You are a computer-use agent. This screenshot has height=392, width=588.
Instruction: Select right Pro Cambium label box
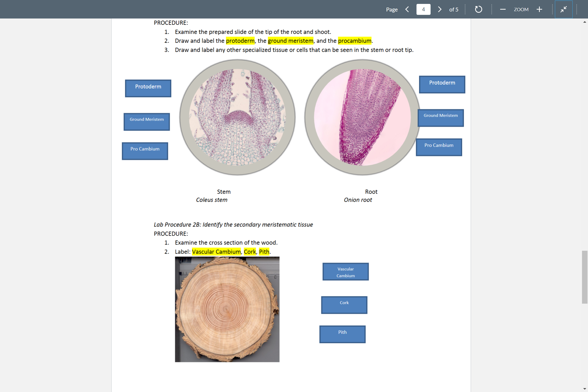click(439, 147)
